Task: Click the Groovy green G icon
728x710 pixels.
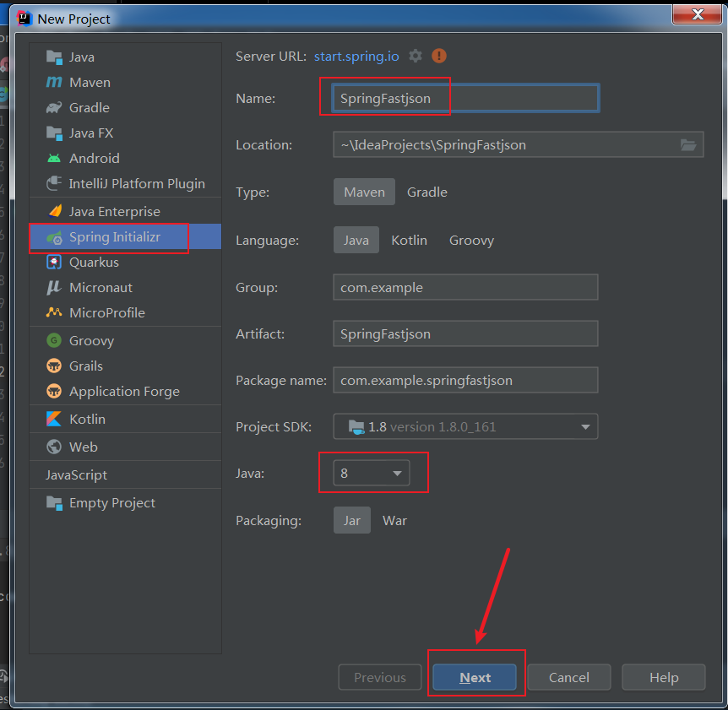Action: pyautogui.click(x=54, y=340)
